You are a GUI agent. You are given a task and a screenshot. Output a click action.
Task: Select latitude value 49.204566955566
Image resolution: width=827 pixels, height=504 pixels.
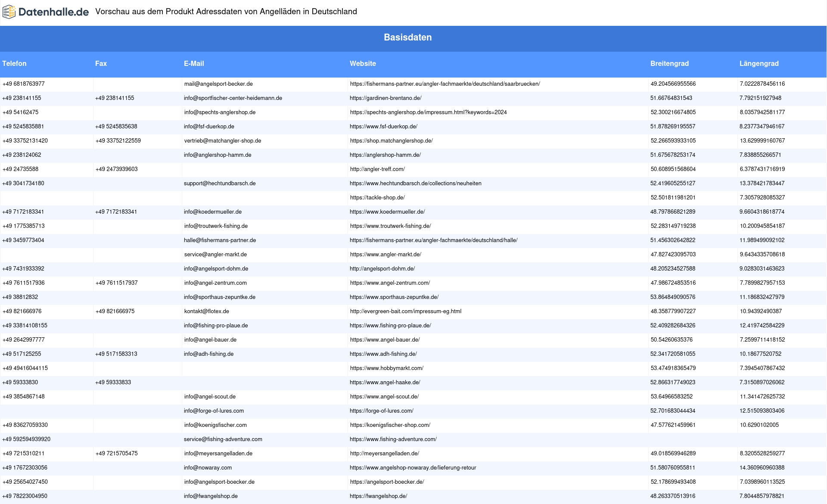(673, 84)
